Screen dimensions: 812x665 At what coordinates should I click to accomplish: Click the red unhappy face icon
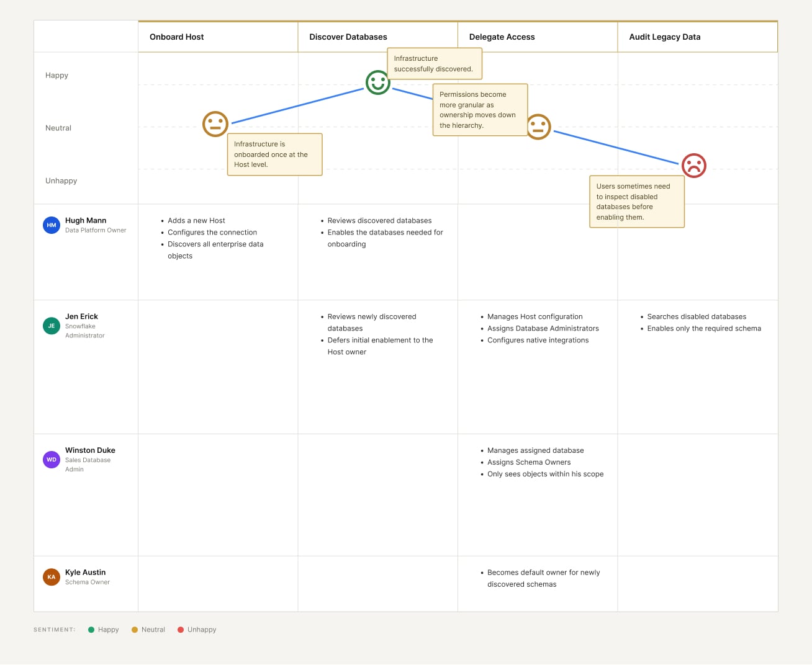tap(694, 166)
